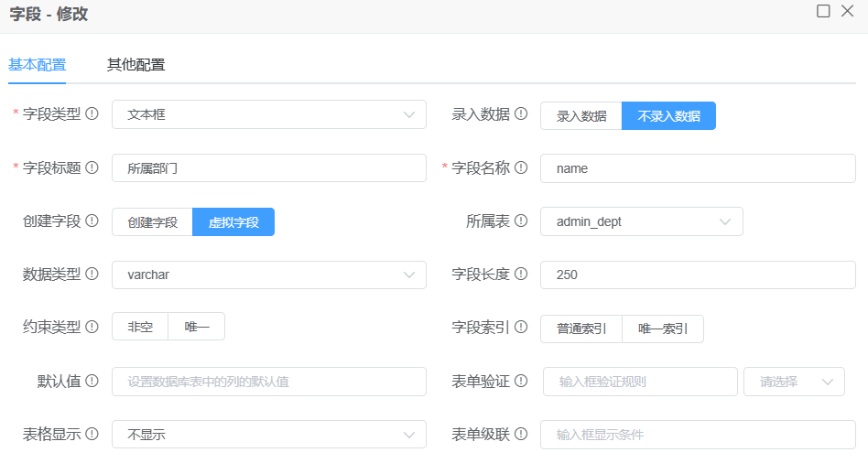Expand the 所属表 dropdown with admin_dept
Image resolution: width=868 pixels, height=474 pixels.
tap(641, 222)
